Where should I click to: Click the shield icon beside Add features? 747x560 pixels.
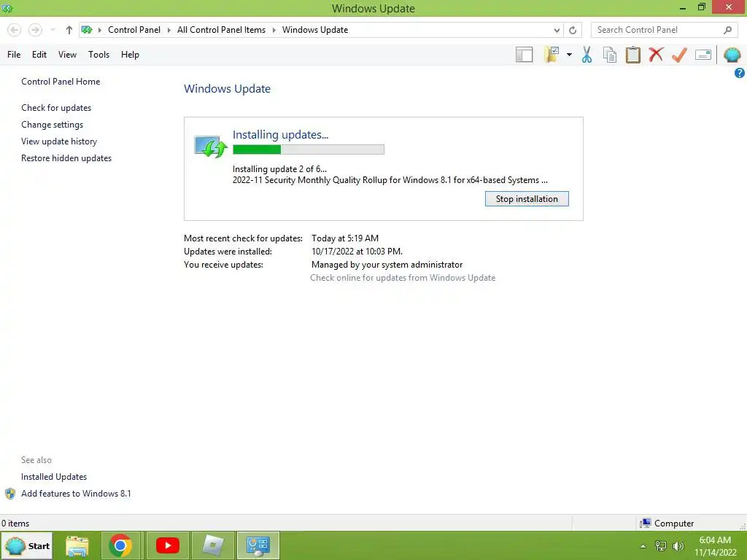click(10, 494)
